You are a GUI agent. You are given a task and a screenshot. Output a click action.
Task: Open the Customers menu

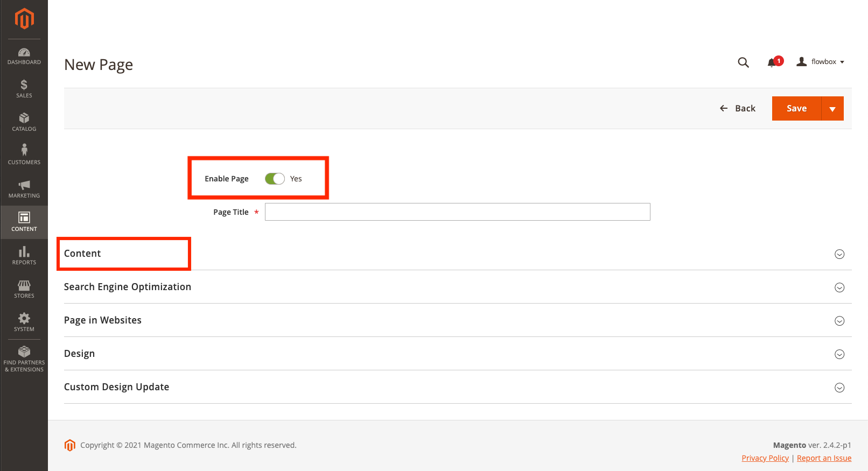tap(24, 155)
